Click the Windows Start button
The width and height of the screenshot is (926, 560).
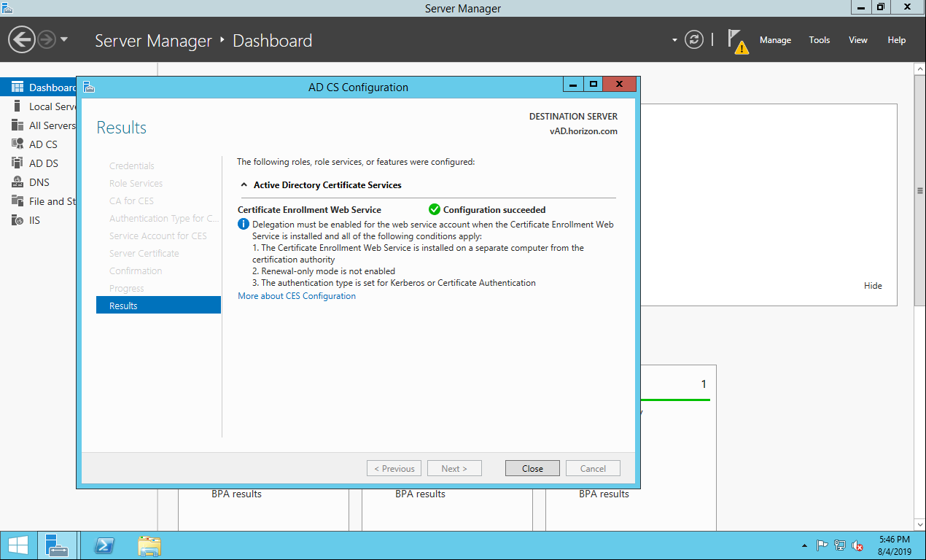18,545
